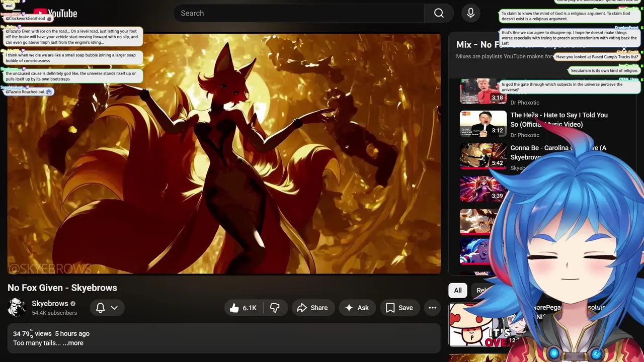Select the All filter chip
This screenshot has height=362, width=644.
click(x=458, y=290)
